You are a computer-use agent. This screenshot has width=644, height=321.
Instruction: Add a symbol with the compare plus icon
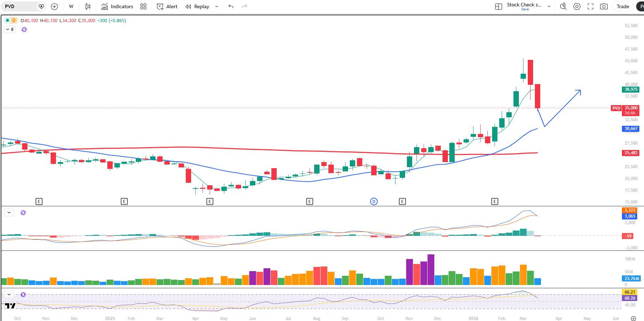[54, 6]
